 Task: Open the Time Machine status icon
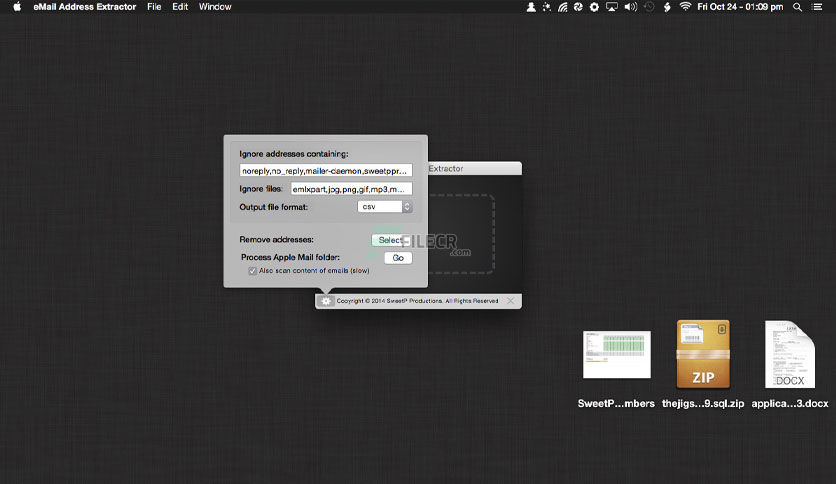649,7
